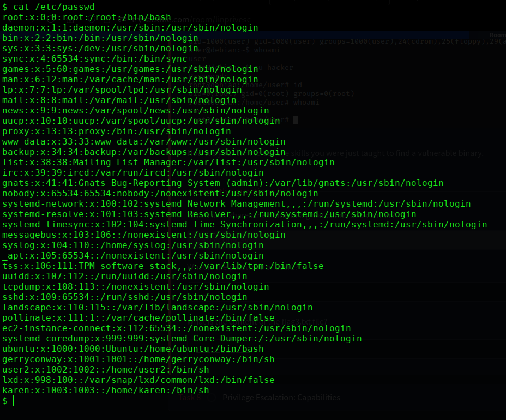The height and width of the screenshot is (420, 506).
Task: Open the faint 'Privilege Escalation: Capabilities' task heading
Action: 281,398
